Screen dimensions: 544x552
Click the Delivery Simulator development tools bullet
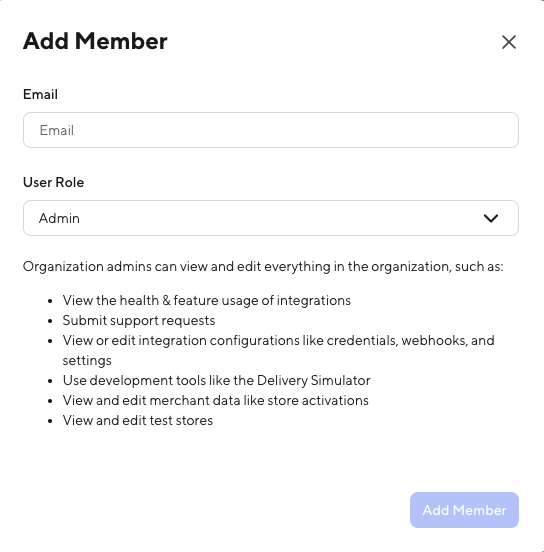(x=217, y=381)
